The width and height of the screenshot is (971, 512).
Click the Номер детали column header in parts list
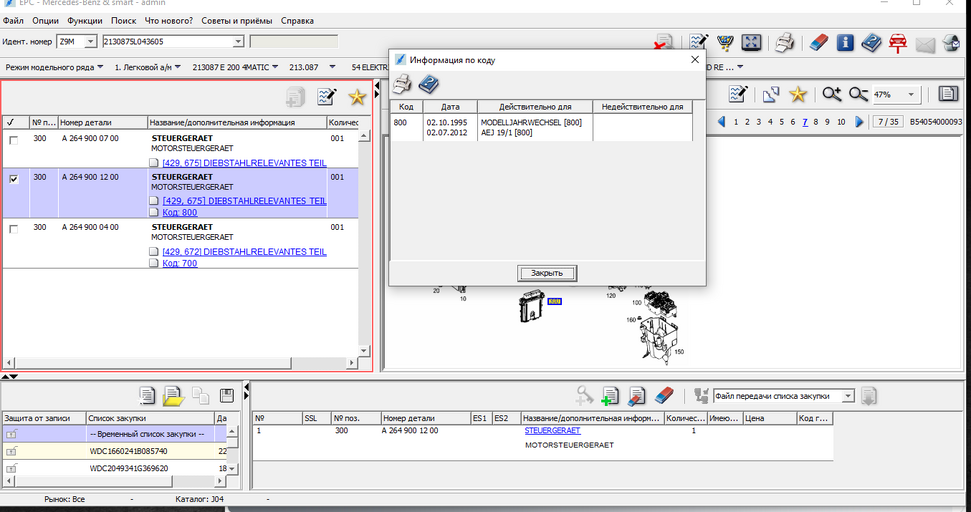(103, 122)
